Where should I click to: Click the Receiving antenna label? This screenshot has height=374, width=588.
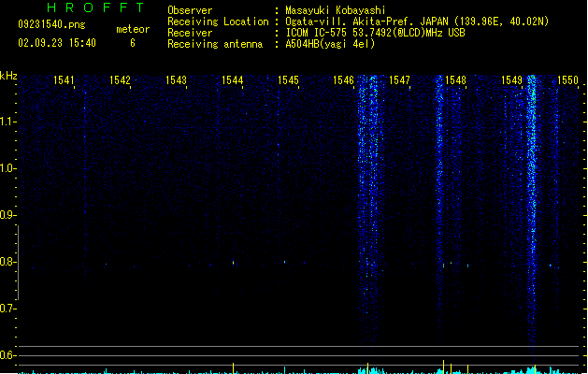(x=215, y=44)
